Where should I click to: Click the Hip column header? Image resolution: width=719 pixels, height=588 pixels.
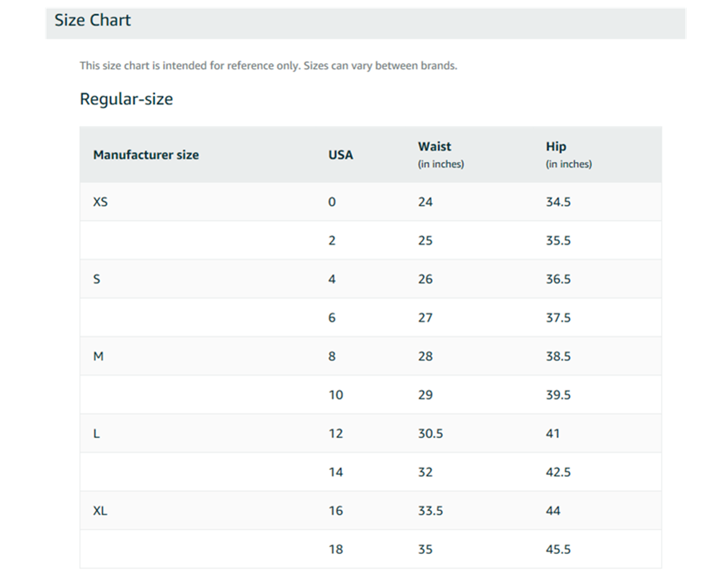click(569, 155)
